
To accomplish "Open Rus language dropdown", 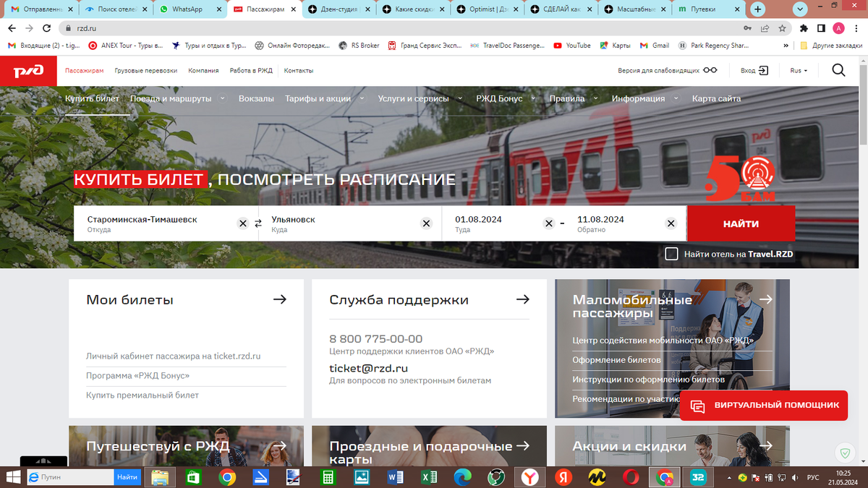I will coord(799,71).
